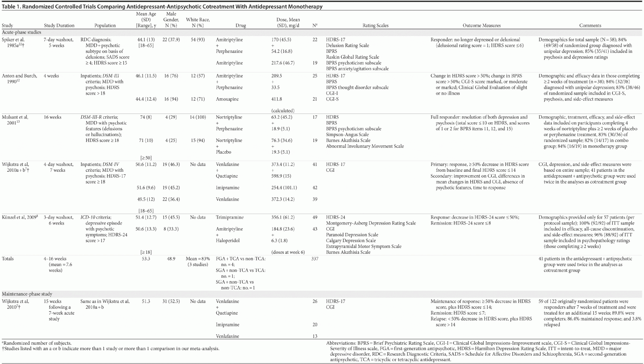Open the Künzel et al, 2009 reference
Image resolution: width=644 pixels, height=364 pixels.
point(20,217)
